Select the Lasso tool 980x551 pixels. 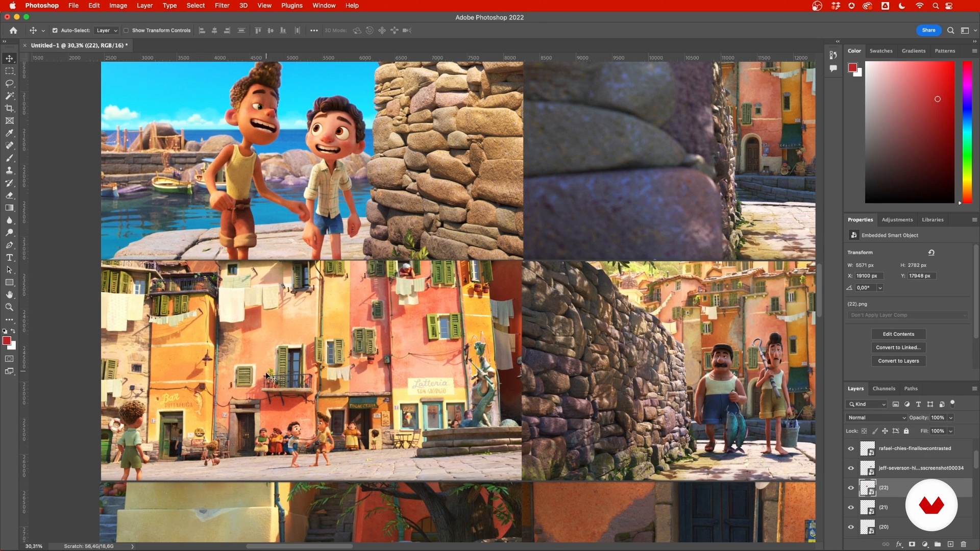tap(9, 83)
